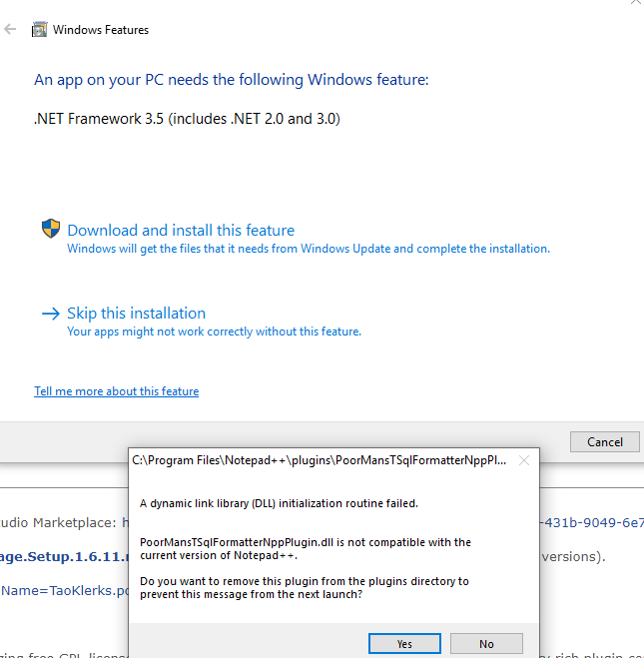Click 'PoorMansTSqlFormatterNppPlugin.dll is not compatible' message
The image size is (644, 658).
click(x=306, y=548)
